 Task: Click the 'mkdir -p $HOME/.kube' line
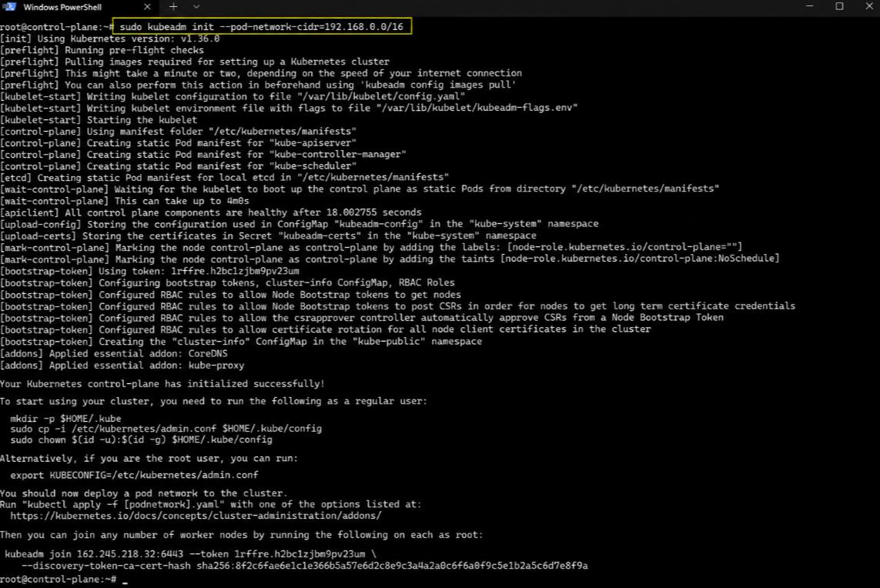[x=65, y=419]
